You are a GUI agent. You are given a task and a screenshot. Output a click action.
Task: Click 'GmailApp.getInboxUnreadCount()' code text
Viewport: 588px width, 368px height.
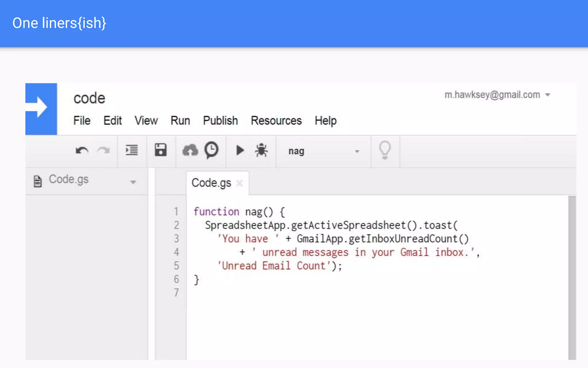(383, 239)
